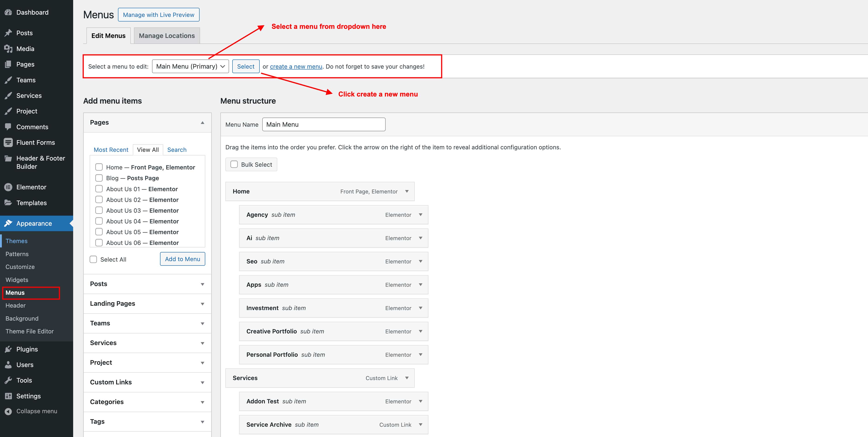The width and height of the screenshot is (868, 437).
Task: Click the Collapse menu arrow icon
Action: [8, 411]
